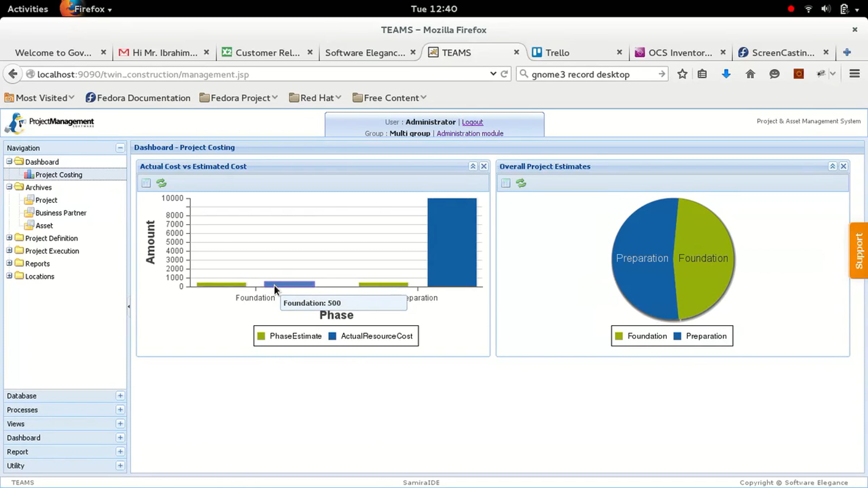Switch to the Trello browser tab

(577, 53)
